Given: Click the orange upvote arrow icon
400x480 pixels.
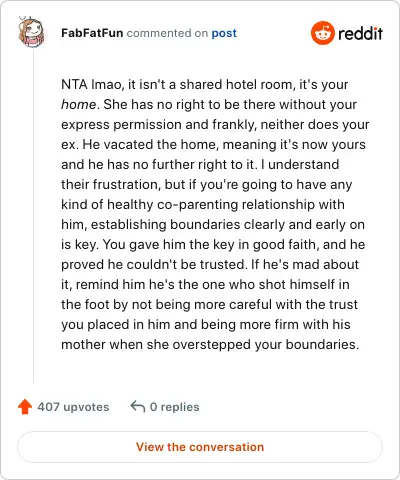Looking at the screenshot, I should click(x=25, y=407).
